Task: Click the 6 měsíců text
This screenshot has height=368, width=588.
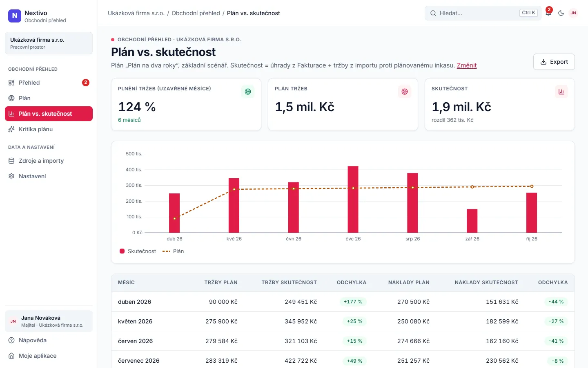Action: tap(129, 120)
